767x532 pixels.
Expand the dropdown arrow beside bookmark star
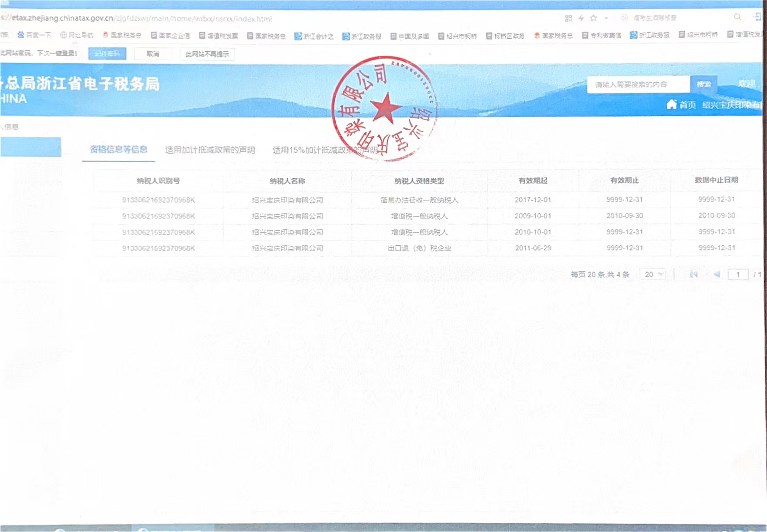(606, 18)
